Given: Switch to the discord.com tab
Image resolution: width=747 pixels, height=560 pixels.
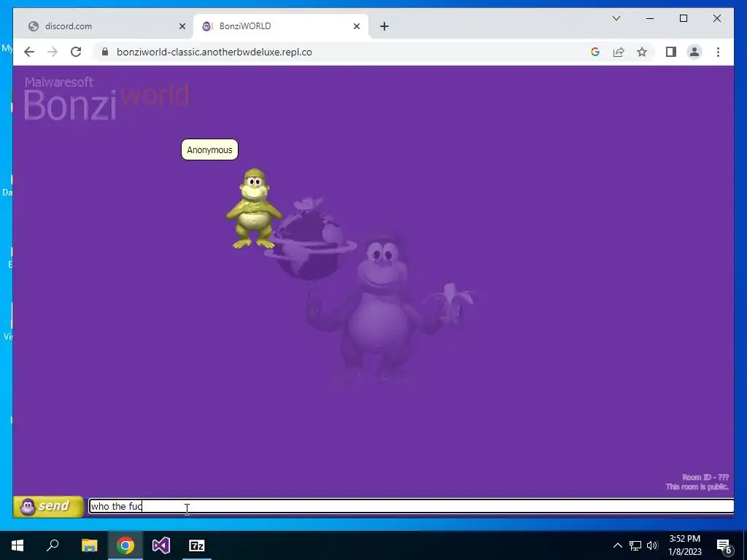Looking at the screenshot, I should 104,26.
